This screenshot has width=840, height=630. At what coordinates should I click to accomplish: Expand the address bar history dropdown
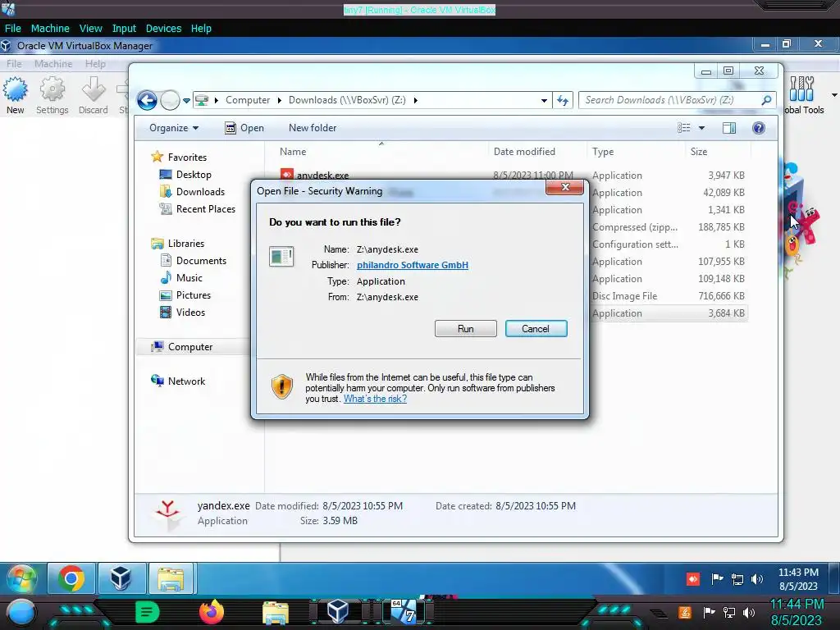[544, 100]
